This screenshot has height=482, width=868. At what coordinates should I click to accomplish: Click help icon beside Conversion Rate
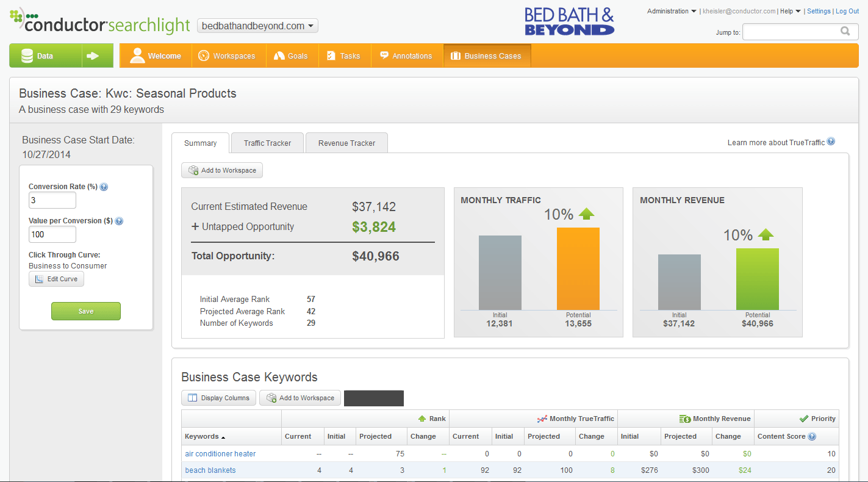[104, 187]
